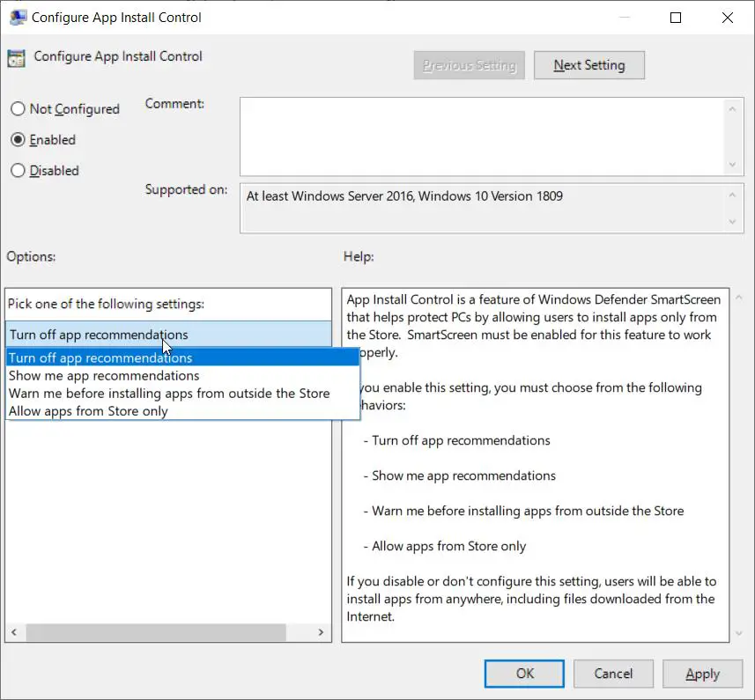Click the policy setting icon beside the heading
The height and width of the screenshot is (700, 755).
(x=16, y=58)
